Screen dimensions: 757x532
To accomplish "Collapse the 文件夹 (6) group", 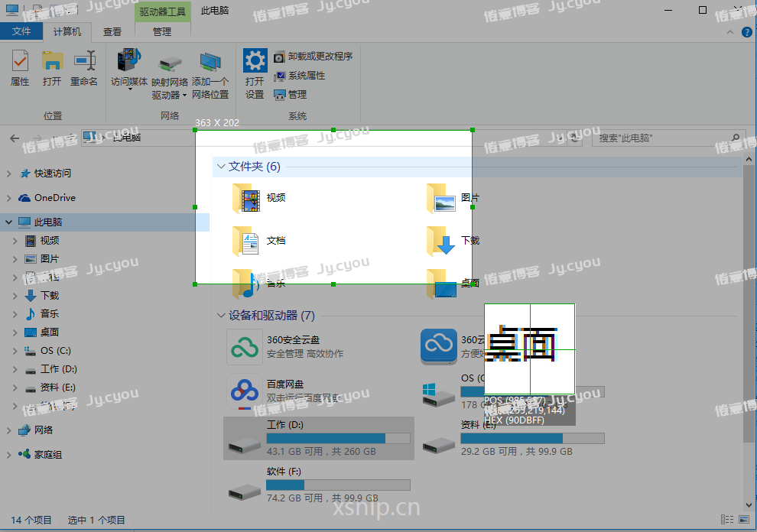I will point(221,167).
